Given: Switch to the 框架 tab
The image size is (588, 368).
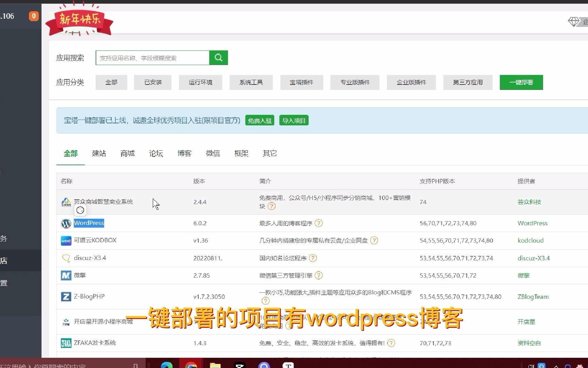Looking at the screenshot, I should tap(242, 153).
